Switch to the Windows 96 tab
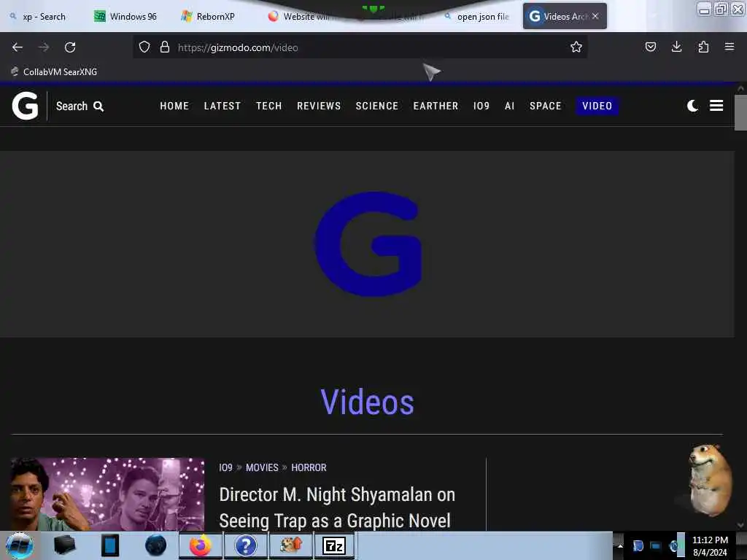Image resolution: width=747 pixels, height=560 pixels. (125, 17)
